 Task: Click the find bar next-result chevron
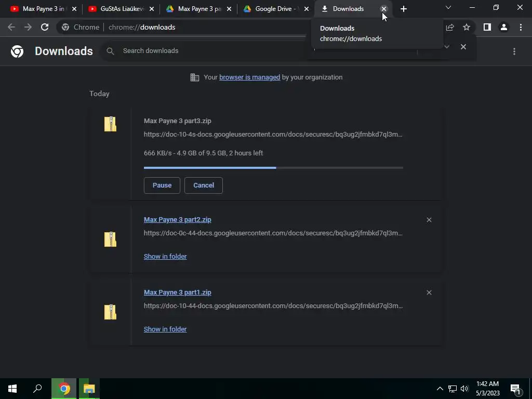point(447,47)
